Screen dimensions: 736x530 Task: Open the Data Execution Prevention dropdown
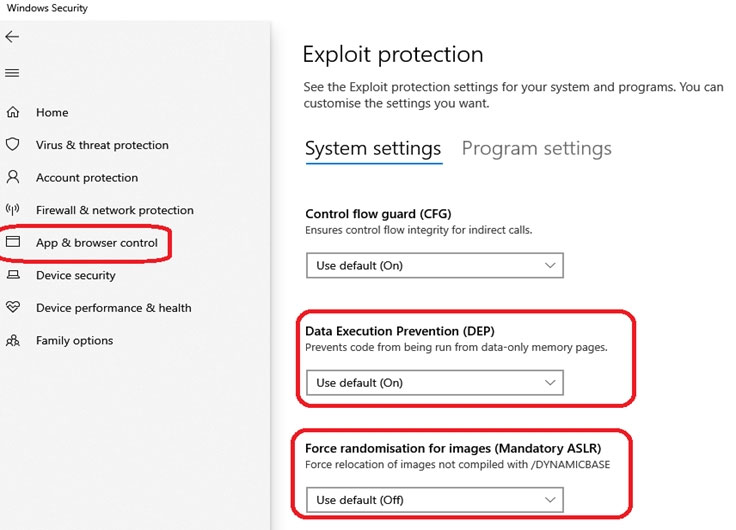click(x=435, y=383)
